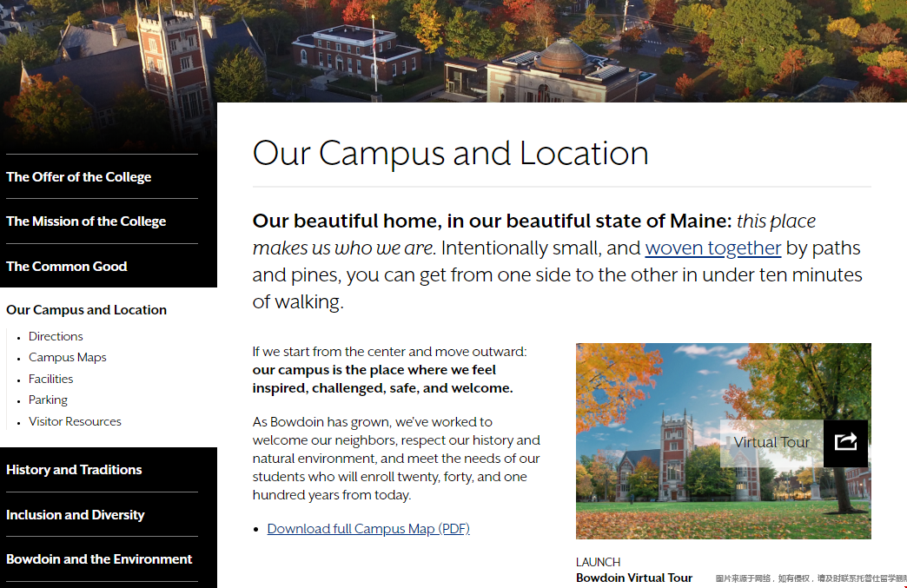Image resolution: width=907 pixels, height=588 pixels.
Task: Select Our Campus and Location menu item
Action: 86,310
